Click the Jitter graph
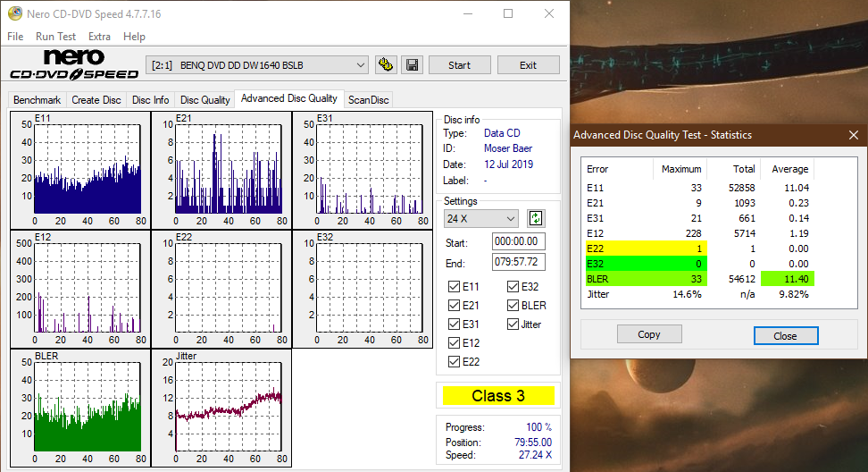This screenshot has height=472, width=868. point(221,408)
